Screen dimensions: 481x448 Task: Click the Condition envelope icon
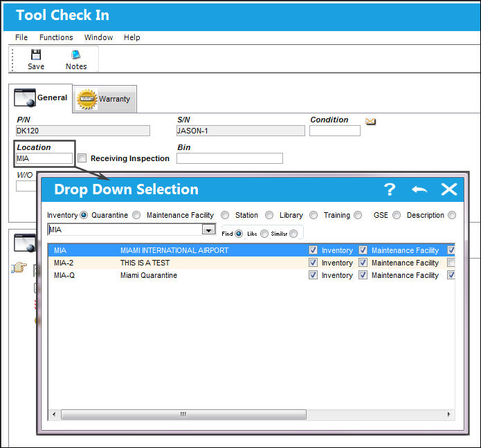click(x=370, y=122)
